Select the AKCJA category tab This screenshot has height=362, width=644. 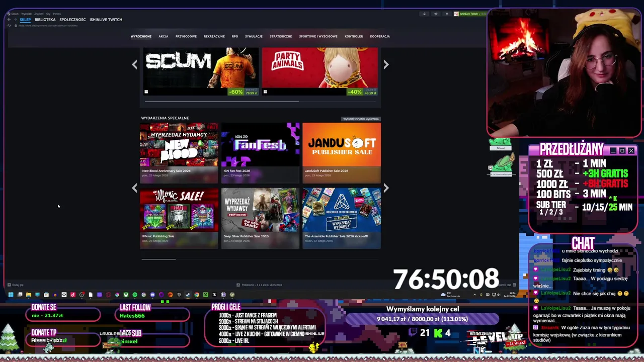[164, 36]
